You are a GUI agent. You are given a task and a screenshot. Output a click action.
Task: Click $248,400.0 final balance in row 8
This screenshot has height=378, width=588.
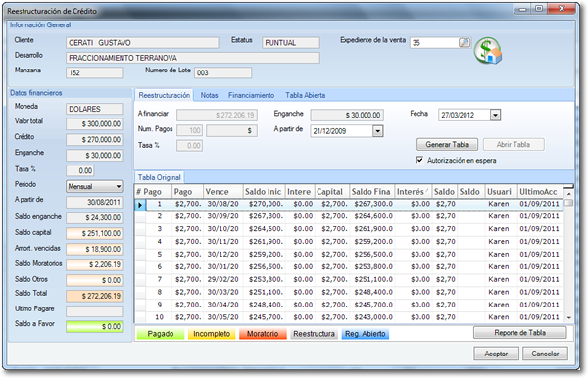coord(373,292)
